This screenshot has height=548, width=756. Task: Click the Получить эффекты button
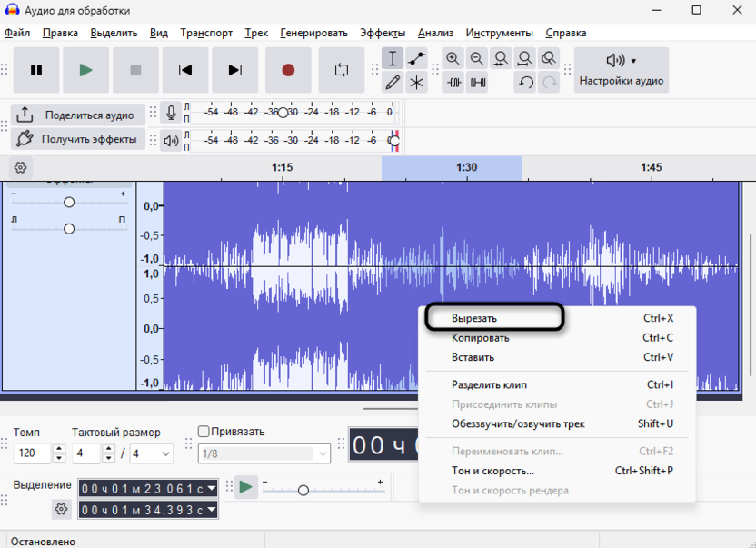[77, 139]
